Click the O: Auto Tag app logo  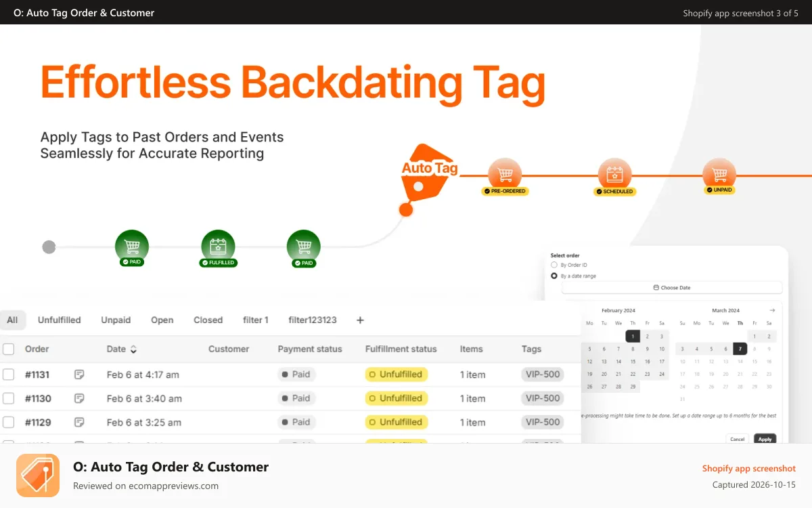[x=38, y=475]
